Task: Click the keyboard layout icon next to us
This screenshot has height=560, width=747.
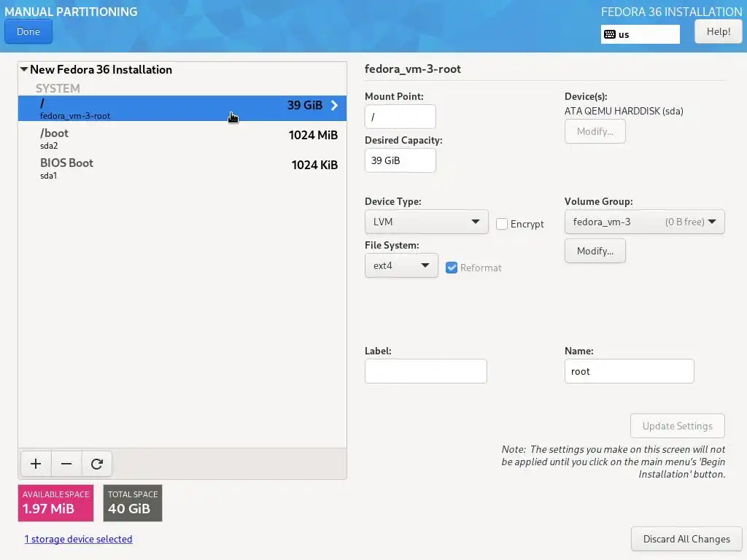Action: pos(609,34)
